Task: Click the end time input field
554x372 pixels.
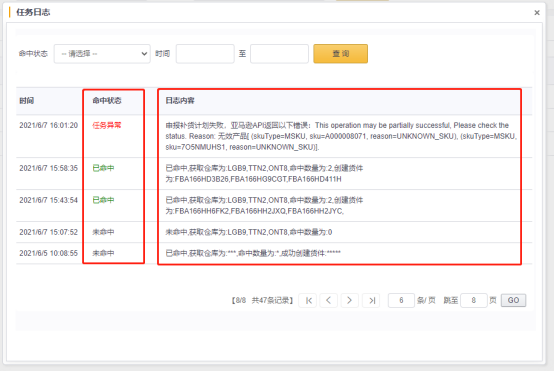Action: point(279,54)
